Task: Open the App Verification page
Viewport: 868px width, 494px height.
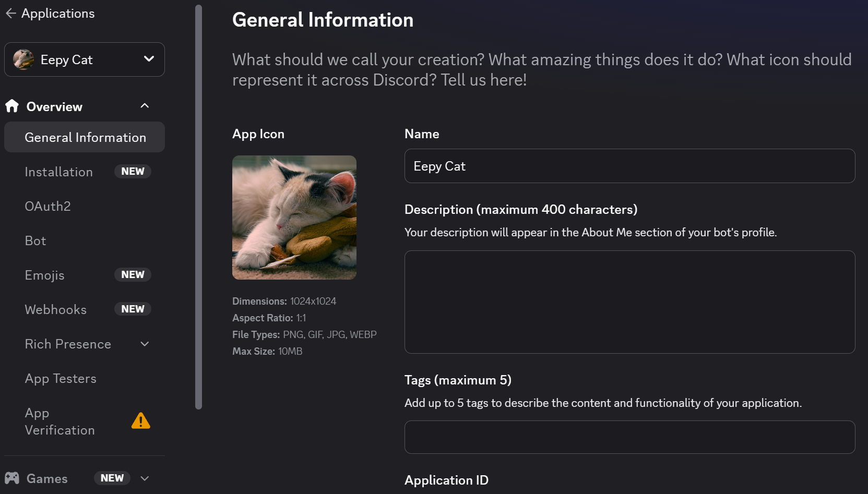Action: click(60, 421)
